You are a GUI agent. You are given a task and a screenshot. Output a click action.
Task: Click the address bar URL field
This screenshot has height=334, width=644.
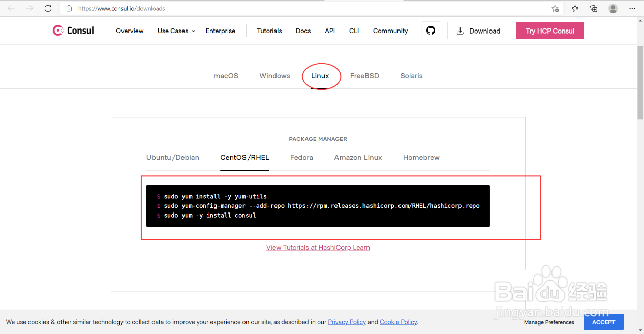pyautogui.click(x=310, y=9)
